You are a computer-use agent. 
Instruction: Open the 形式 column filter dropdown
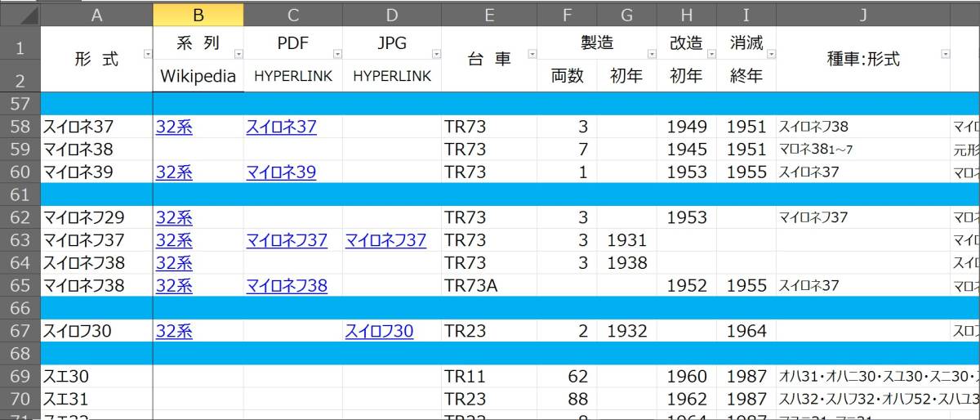click(x=147, y=55)
